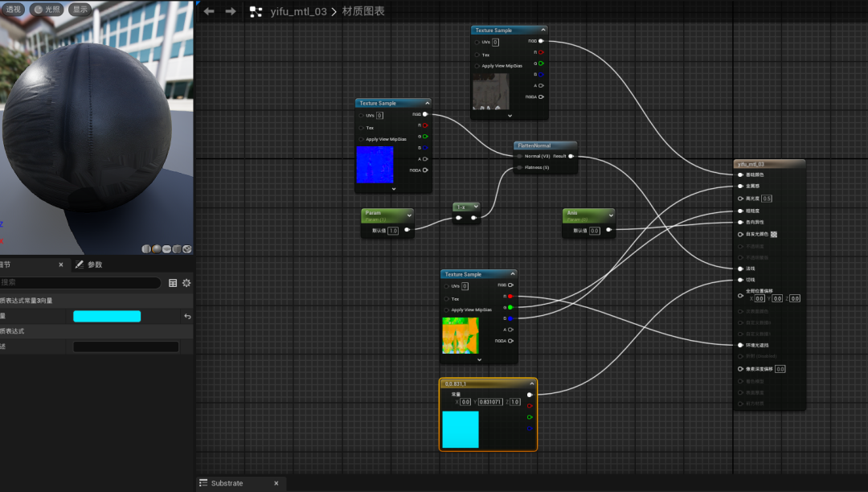This screenshot has width=868, height=492.
Task: Click FlattenNormal Normal (V3) input pin
Action: (x=519, y=156)
